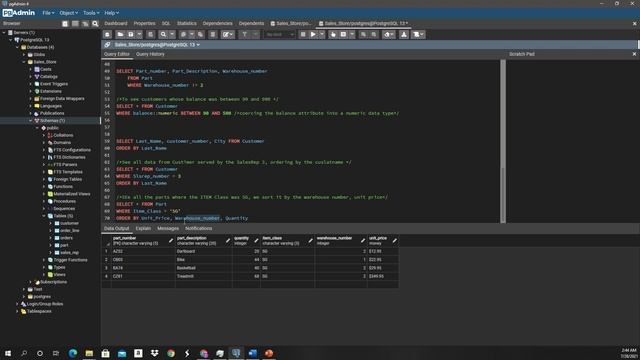The height and width of the screenshot is (360, 640).
Task: Open the Object menu
Action: pyautogui.click(x=68, y=13)
